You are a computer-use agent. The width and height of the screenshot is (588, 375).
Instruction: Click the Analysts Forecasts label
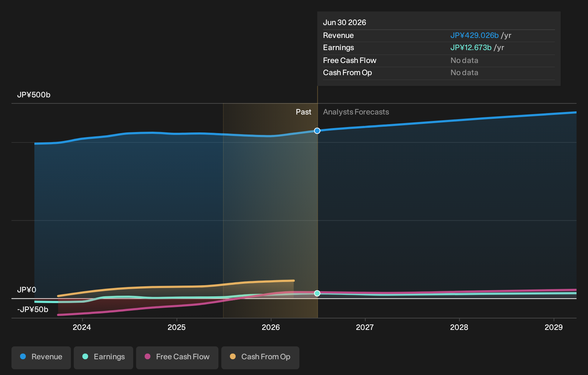tap(356, 112)
